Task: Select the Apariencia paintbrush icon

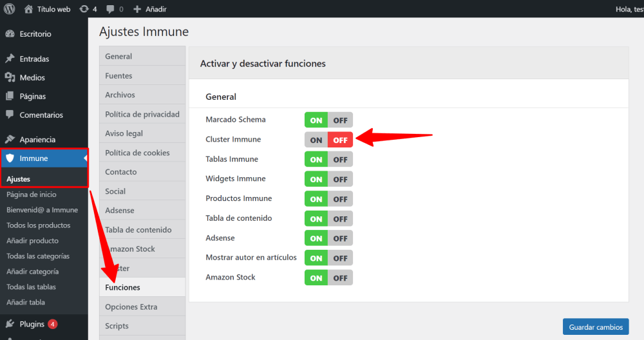Action: coord(10,139)
